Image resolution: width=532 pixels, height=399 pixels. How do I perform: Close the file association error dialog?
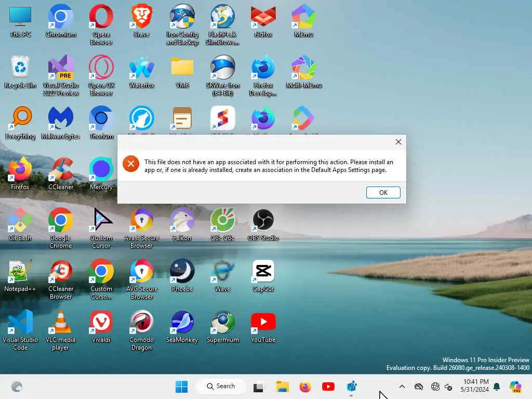click(398, 142)
